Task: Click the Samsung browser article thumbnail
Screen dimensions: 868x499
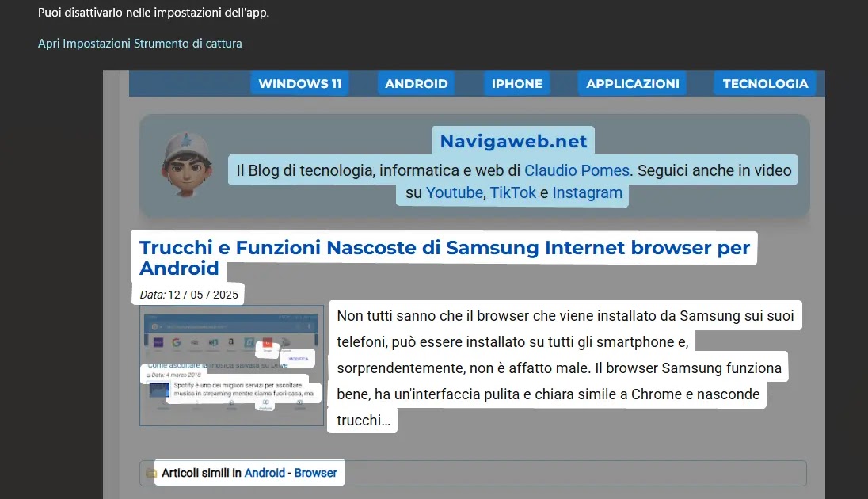Action: coord(231,365)
